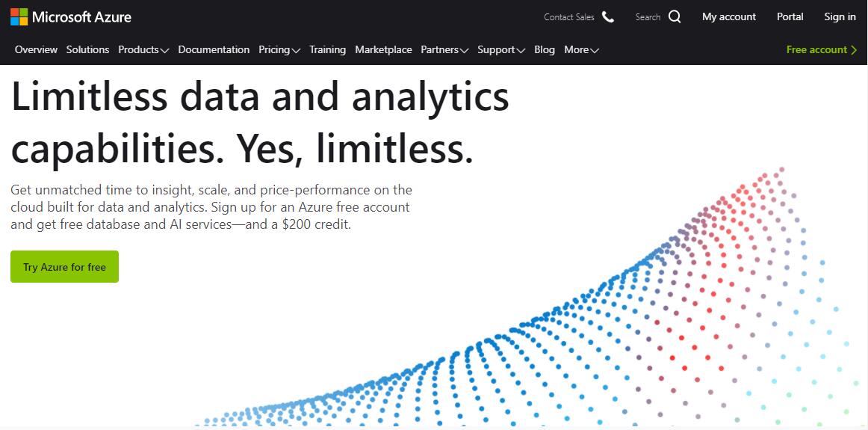
Task: Click the Microsoft Azure brand text
Action: (x=82, y=16)
